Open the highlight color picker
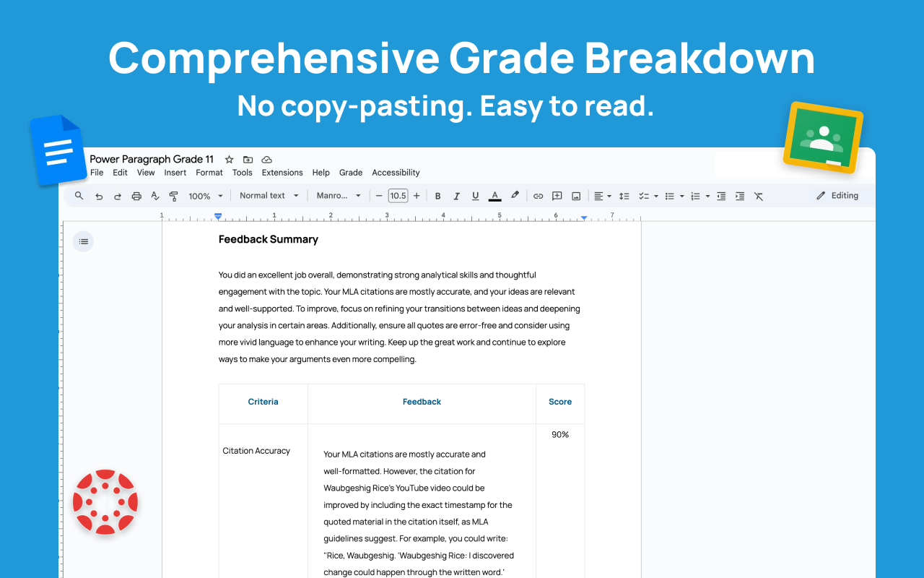This screenshot has height=578, width=924. pos(515,196)
